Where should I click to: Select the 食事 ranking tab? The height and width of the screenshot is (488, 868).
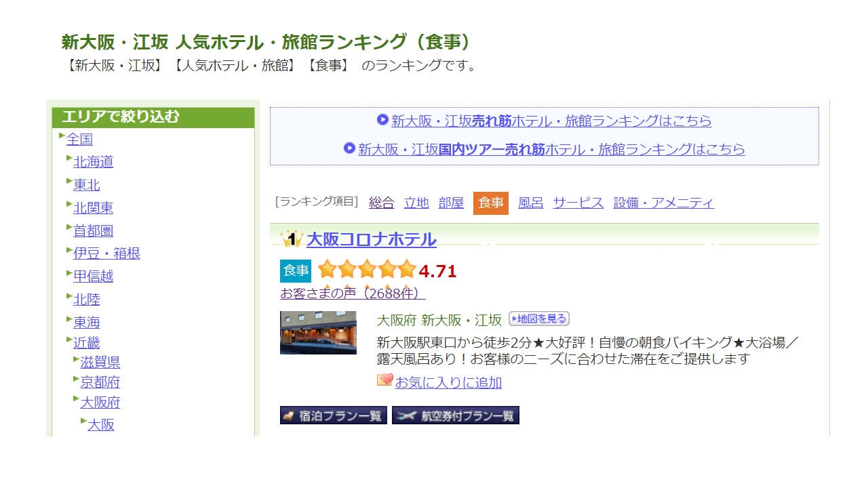point(491,203)
